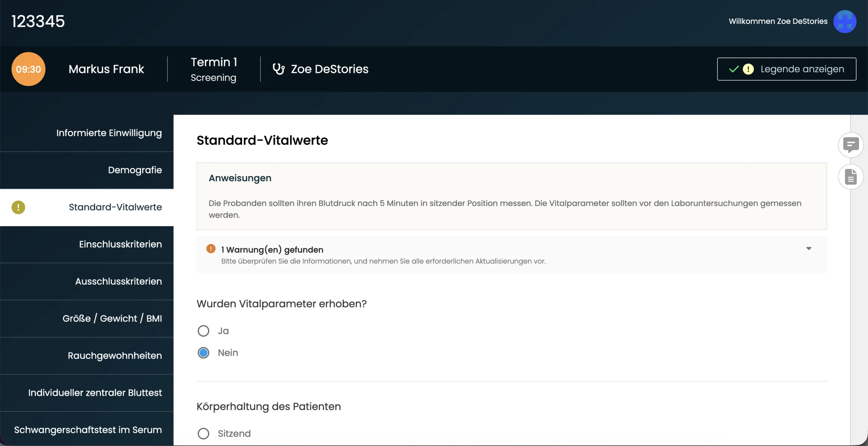Image resolution: width=868 pixels, height=446 pixels.
Task: Click patient name Markus Frank
Action: coord(106,69)
